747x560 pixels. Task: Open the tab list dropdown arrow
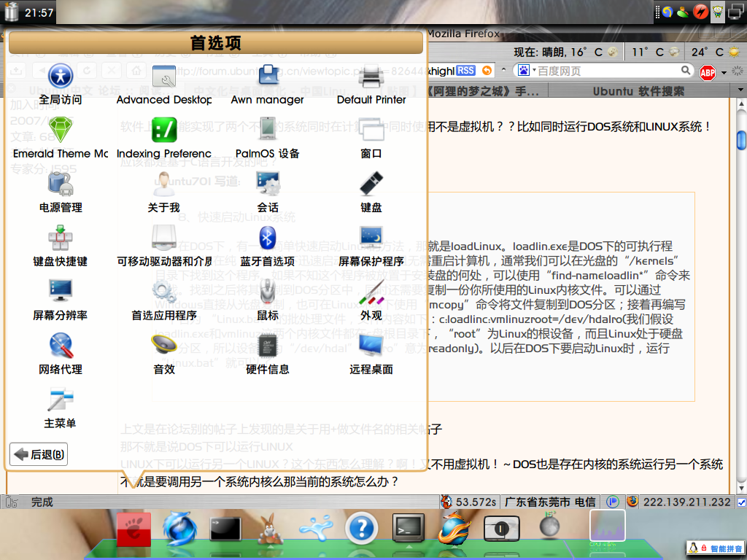pyautogui.click(x=740, y=90)
